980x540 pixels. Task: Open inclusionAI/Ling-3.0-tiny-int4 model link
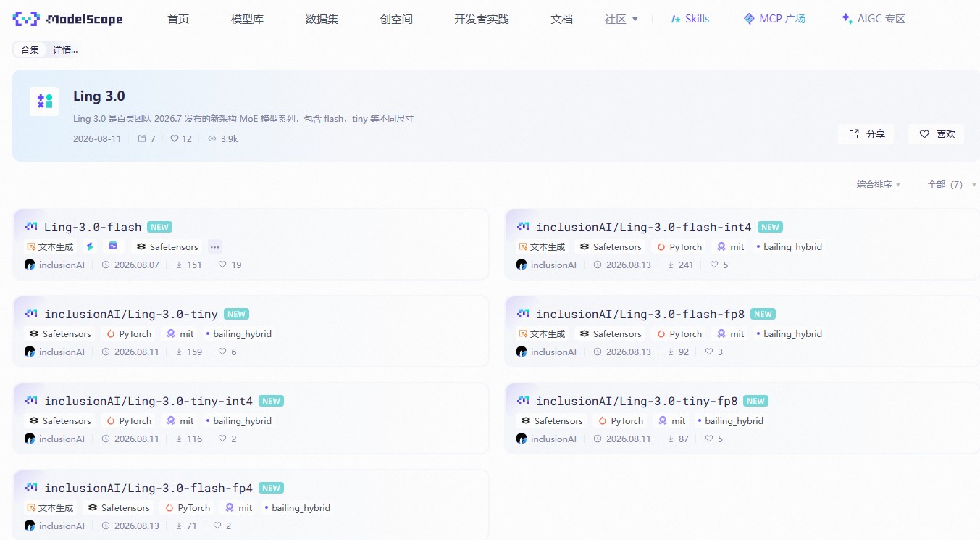click(148, 401)
